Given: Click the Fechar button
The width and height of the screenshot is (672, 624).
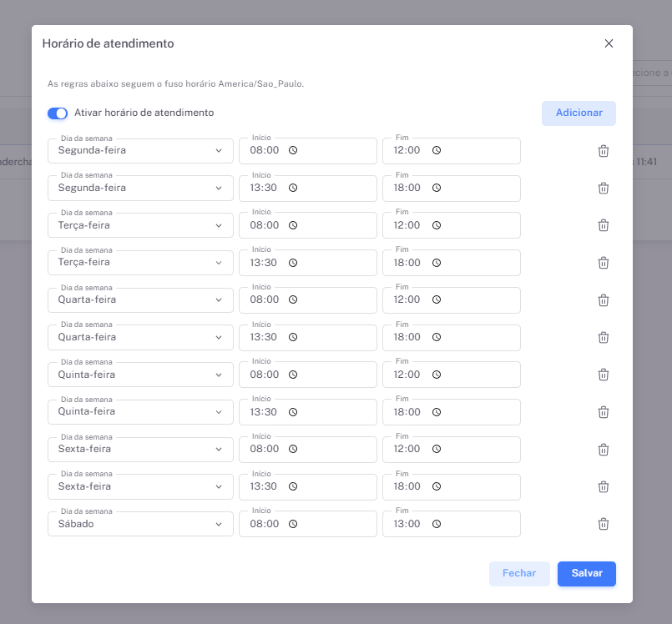Looking at the screenshot, I should click(x=519, y=574).
